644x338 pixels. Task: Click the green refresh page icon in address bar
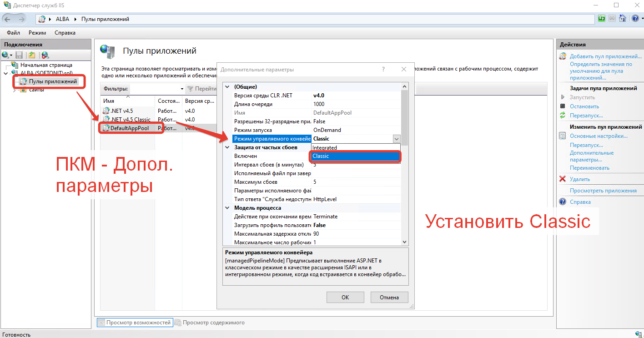(x=602, y=19)
